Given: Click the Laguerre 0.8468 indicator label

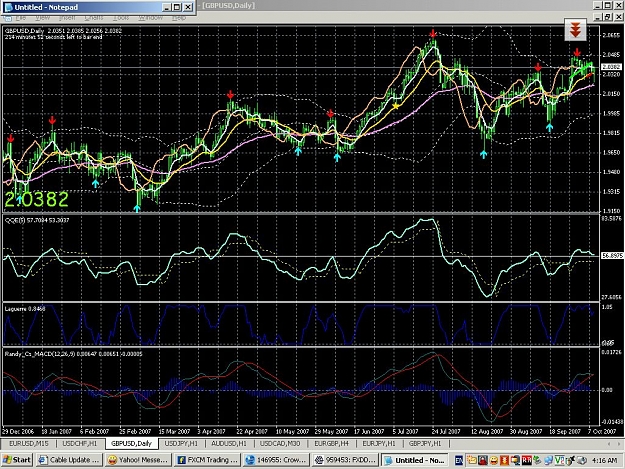Looking at the screenshot, I should [25, 309].
